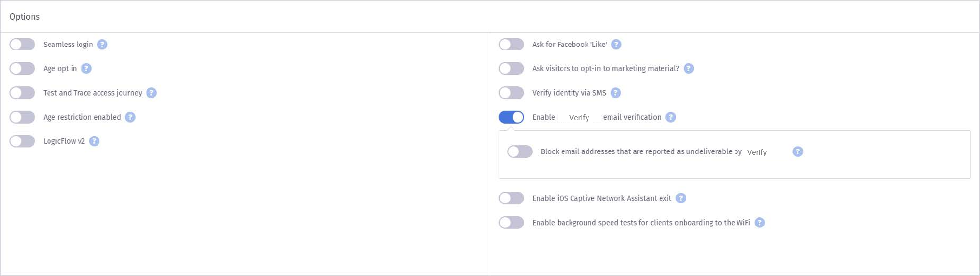
Task: Switch on LogicFlow v2
Action: click(x=22, y=141)
